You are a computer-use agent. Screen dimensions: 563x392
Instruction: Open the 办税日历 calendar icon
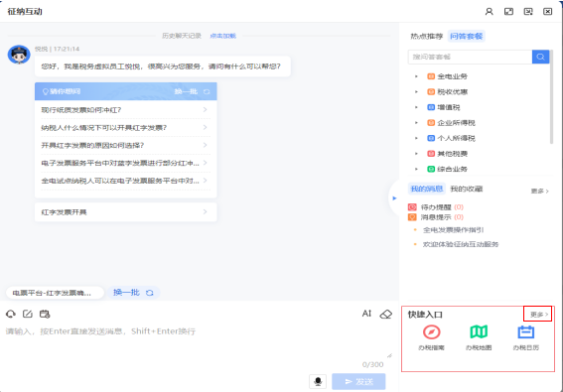tap(526, 332)
